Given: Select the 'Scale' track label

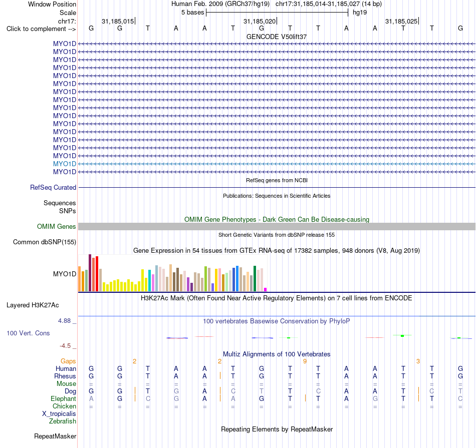Looking at the screenshot, I should tap(68, 13).
